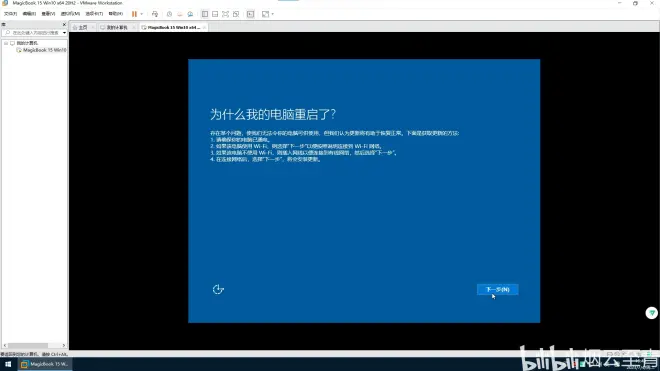Expand the stretch guest options arrow
Viewport: 660px width, 371px height.
pos(272,14)
